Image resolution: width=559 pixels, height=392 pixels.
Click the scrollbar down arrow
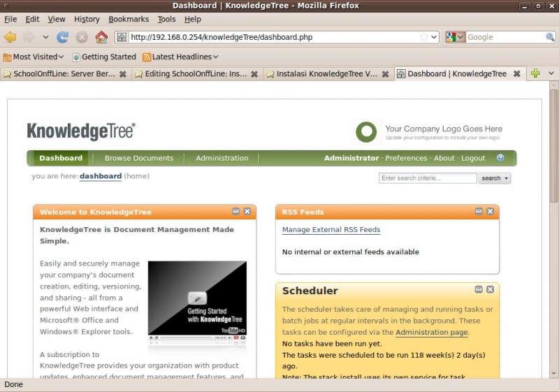pos(553,373)
